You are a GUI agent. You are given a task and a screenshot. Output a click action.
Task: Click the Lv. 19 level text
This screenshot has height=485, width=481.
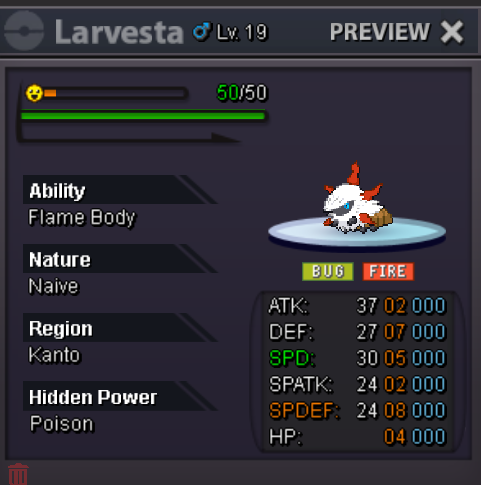tap(242, 32)
